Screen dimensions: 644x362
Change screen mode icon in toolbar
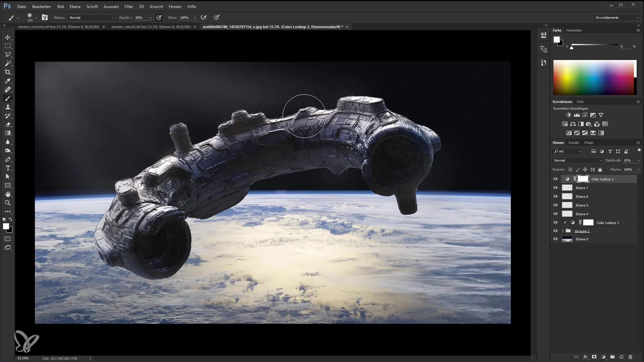[x=8, y=248]
